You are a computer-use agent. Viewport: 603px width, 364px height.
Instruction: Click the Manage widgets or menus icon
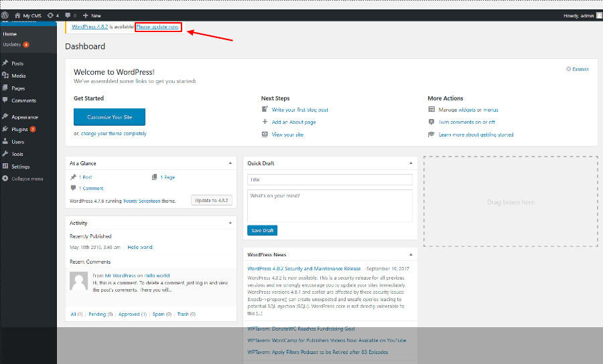pos(431,110)
